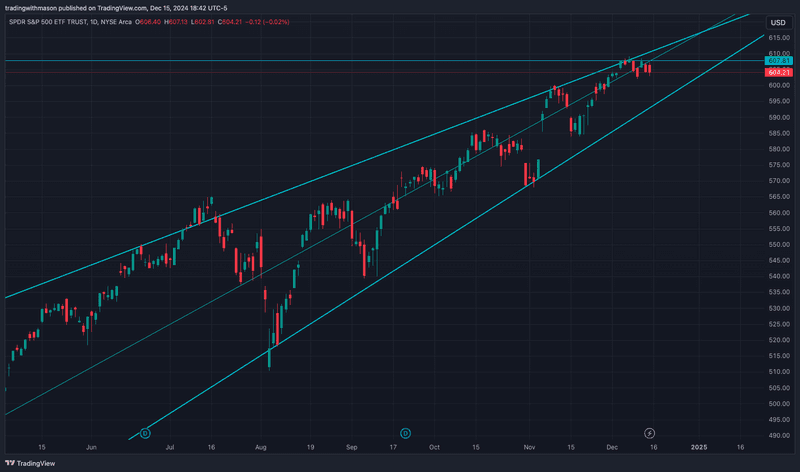Click the 615.00 price axis label
This screenshot has width=800, height=472.
coord(779,38)
